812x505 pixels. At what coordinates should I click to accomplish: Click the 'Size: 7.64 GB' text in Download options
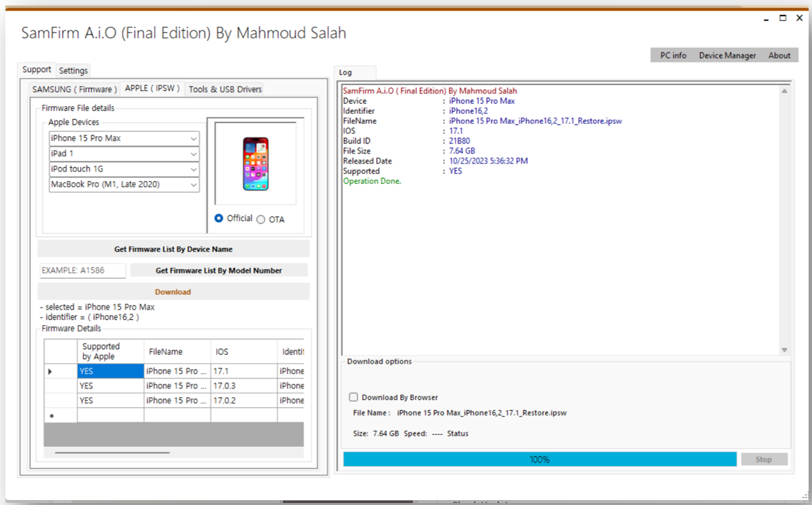click(x=376, y=434)
